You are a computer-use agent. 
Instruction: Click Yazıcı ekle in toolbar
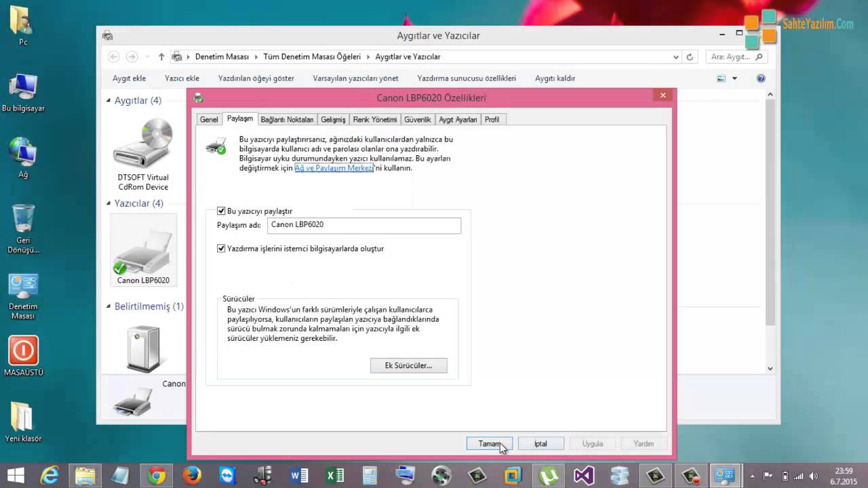(182, 79)
